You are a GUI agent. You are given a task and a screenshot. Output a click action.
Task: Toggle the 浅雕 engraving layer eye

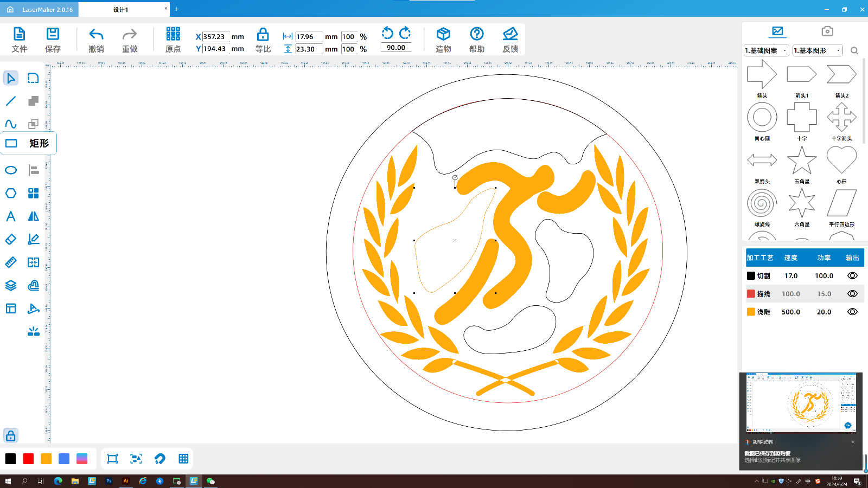(x=852, y=312)
